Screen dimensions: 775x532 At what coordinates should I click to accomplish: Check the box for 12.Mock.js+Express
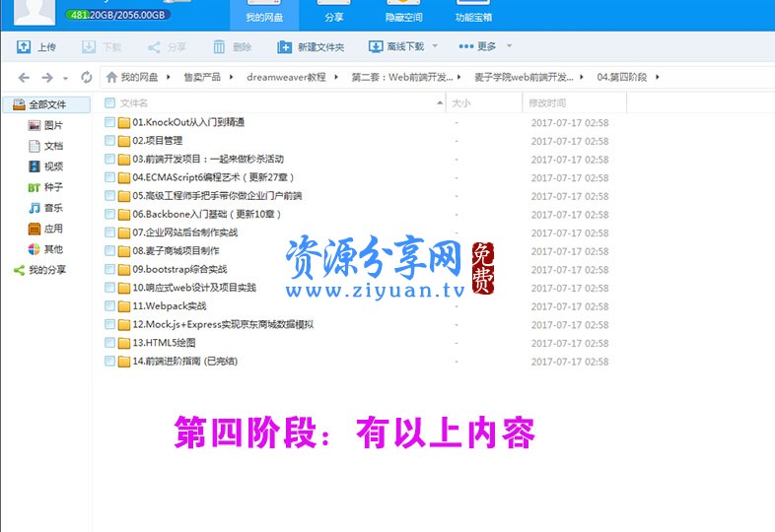[x=109, y=324]
